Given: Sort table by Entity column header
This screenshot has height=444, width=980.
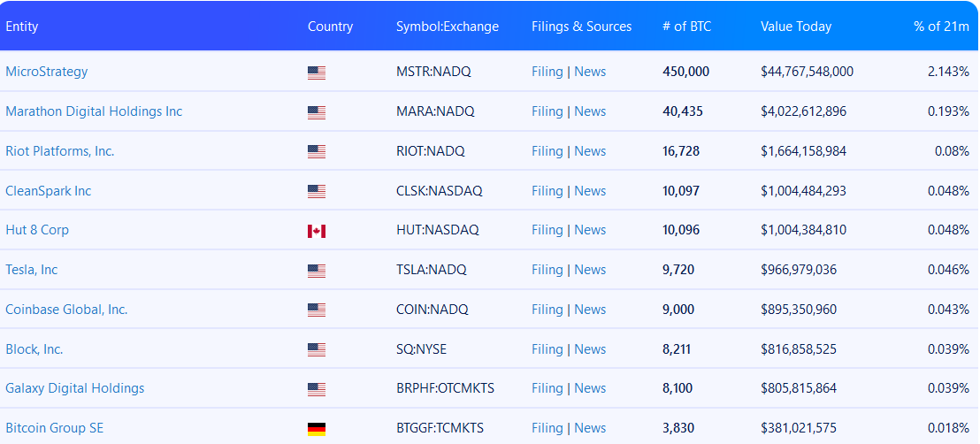Looking at the screenshot, I should click(x=22, y=27).
